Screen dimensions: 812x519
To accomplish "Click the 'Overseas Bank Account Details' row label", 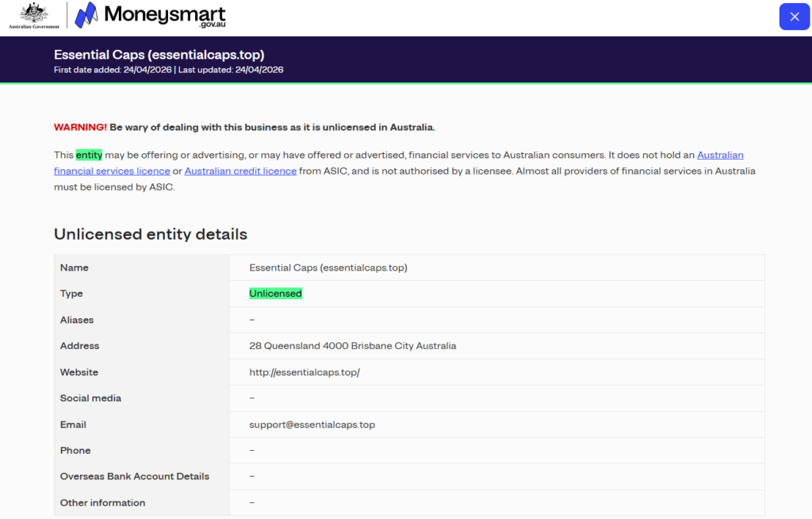I will tap(135, 476).
